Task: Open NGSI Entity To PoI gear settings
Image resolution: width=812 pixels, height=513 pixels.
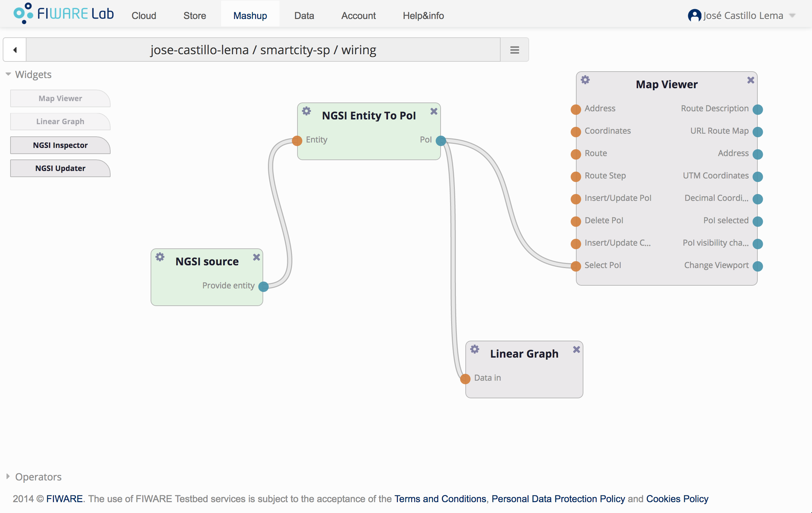Action: (x=306, y=111)
